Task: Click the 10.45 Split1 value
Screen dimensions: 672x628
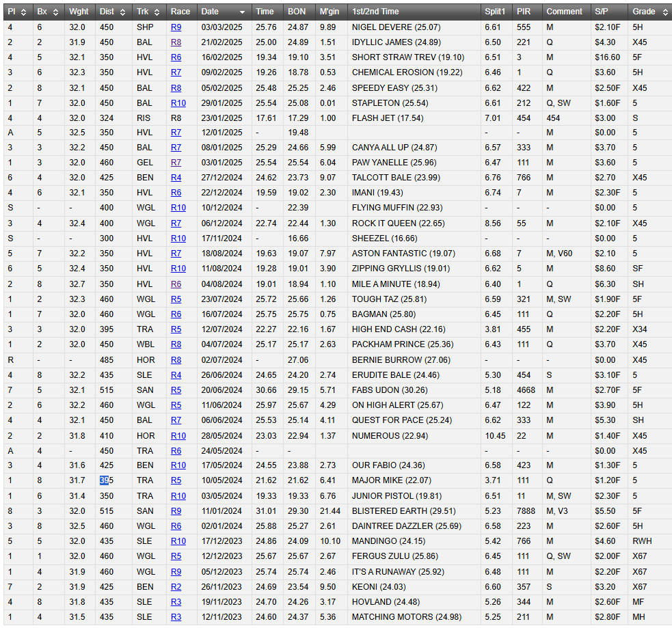Action: (x=495, y=436)
